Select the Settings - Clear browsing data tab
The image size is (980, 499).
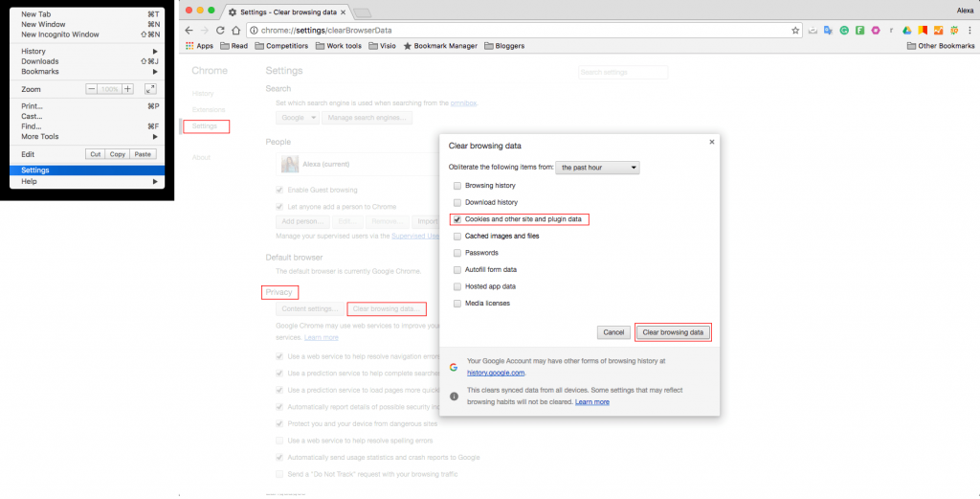click(286, 11)
